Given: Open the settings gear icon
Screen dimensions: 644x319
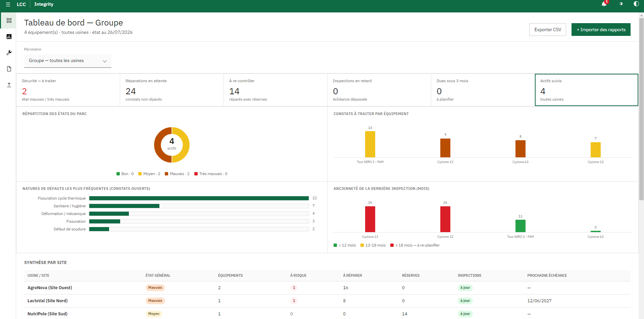Looking at the screenshot, I should point(621,4).
